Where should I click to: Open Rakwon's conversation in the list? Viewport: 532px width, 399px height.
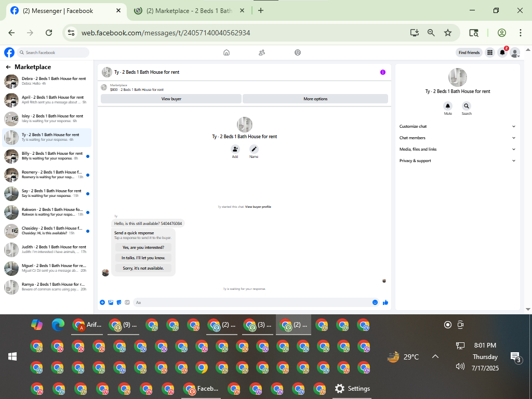(x=47, y=212)
